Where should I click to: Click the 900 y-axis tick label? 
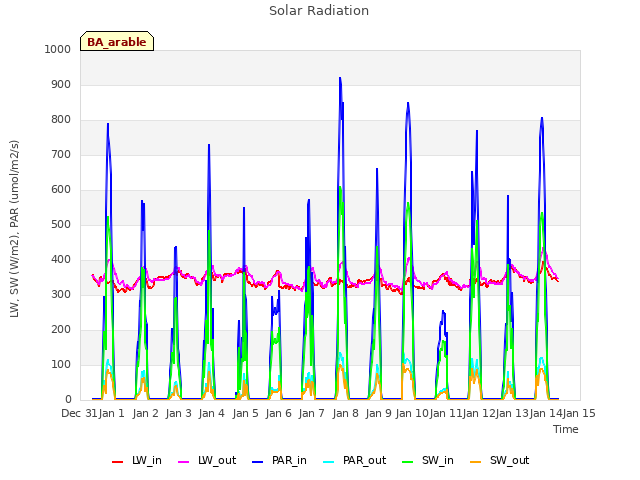[x=61, y=84]
